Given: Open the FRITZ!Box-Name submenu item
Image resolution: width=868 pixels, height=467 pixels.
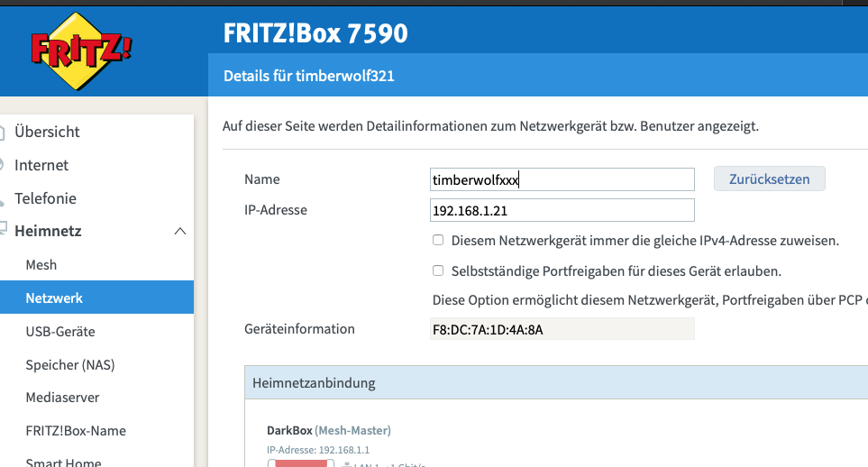Looking at the screenshot, I should (x=76, y=430).
